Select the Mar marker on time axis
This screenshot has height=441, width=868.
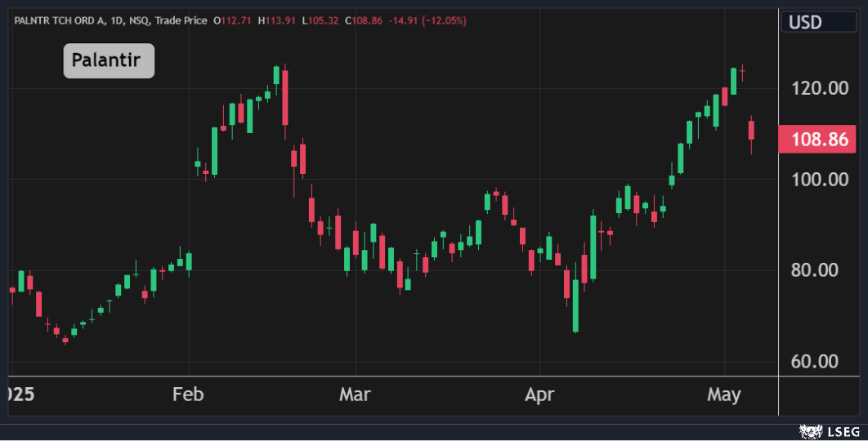355,395
